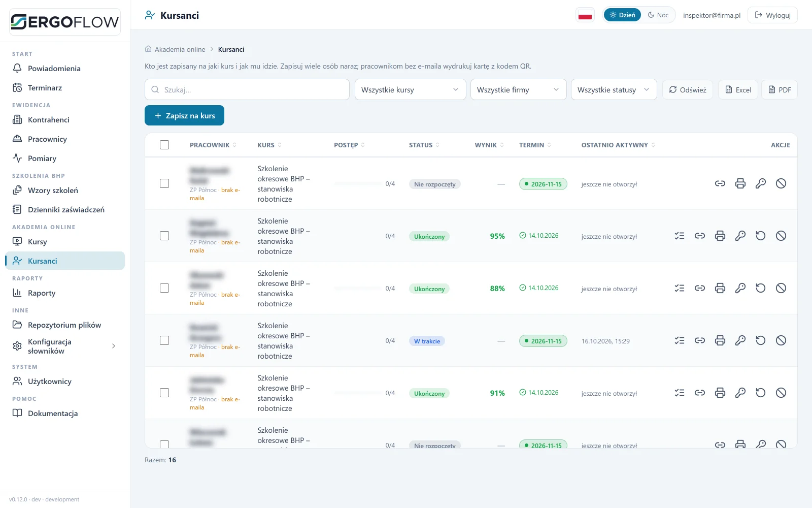Check the first row's checkbox
Viewport: 812px width, 508px height.
[164, 183]
